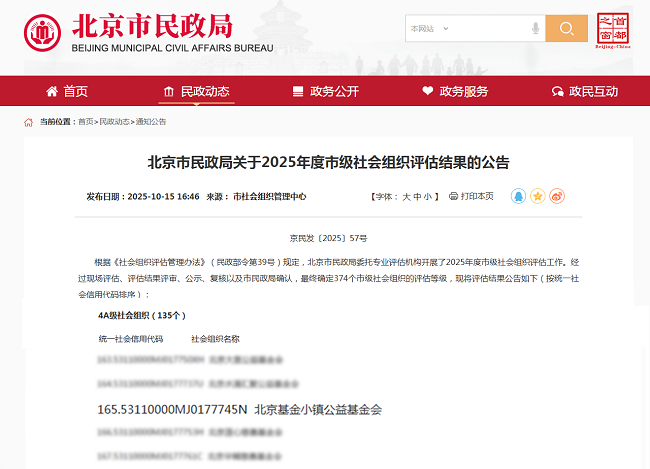This screenshot has width=650, height=469.
Task: Set font size to 中
Action: (x=416, y=197)
